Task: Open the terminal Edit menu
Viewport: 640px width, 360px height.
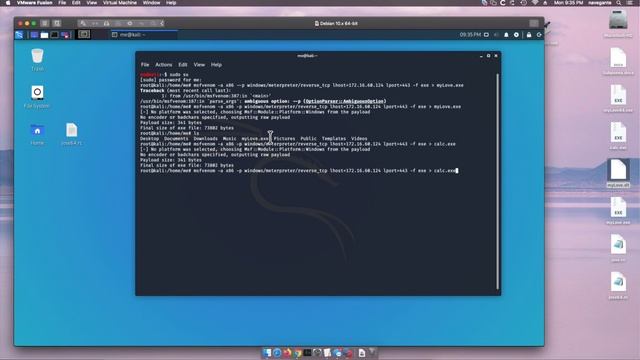Action: coord(182,64)
